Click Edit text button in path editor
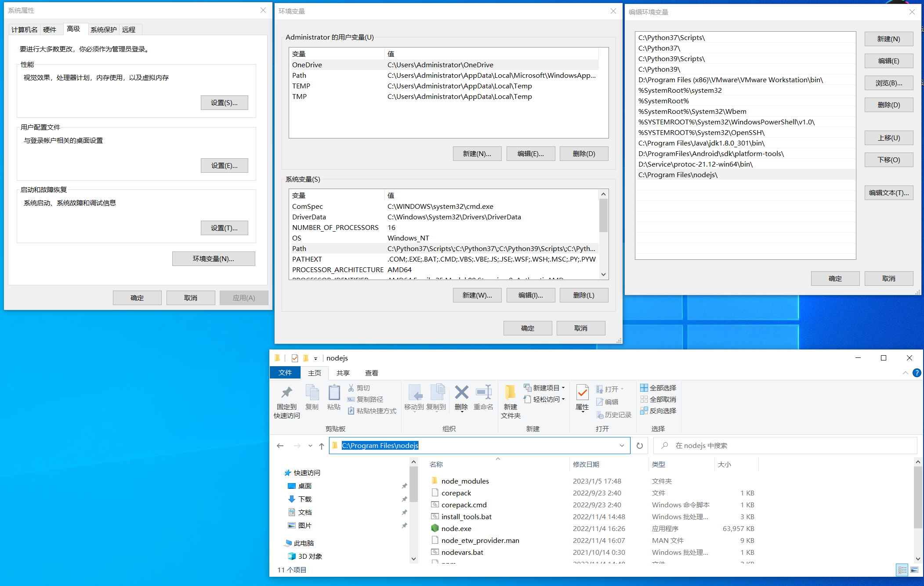 (889, 193)
